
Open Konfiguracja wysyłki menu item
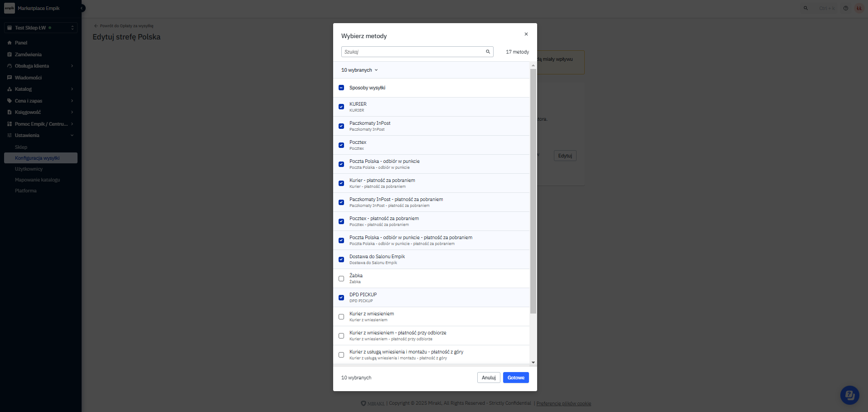[37, 158]
